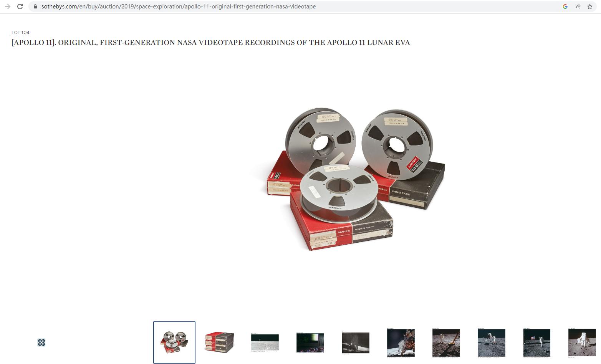Viewport: 601px width, 364px height.
Task: Click the Apollo 11 lot title heading
Action: [x=211, y=43]
